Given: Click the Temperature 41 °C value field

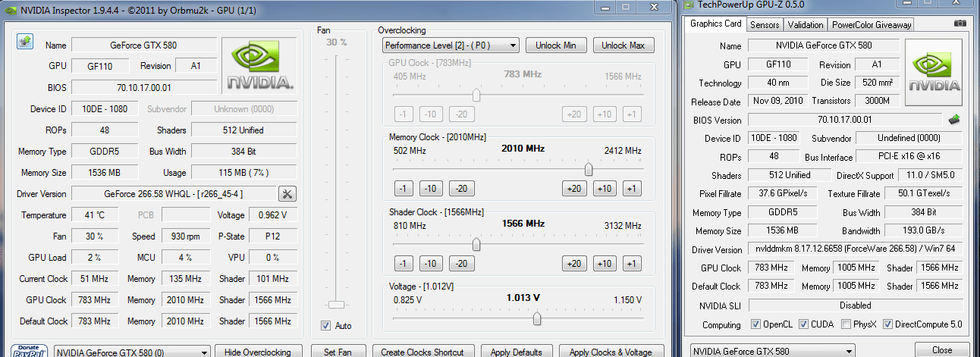Looking at the screenshot, I should tap(95, 215).
